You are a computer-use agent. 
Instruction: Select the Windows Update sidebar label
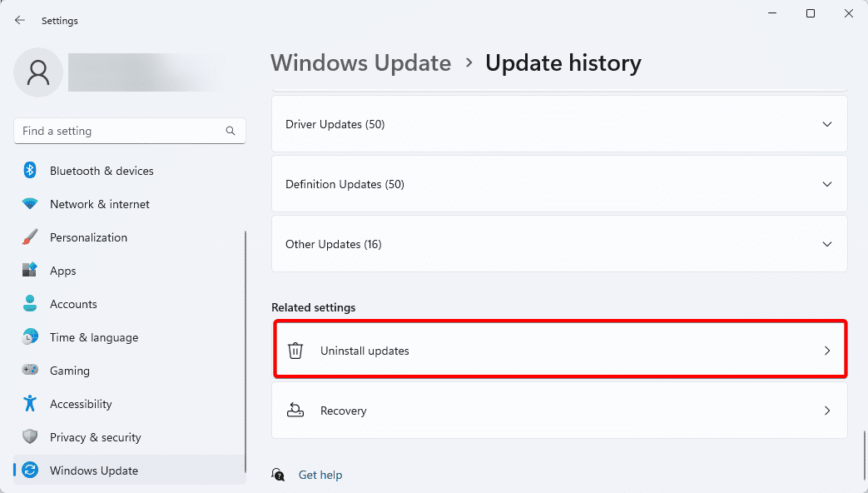(x=93, y=471)
